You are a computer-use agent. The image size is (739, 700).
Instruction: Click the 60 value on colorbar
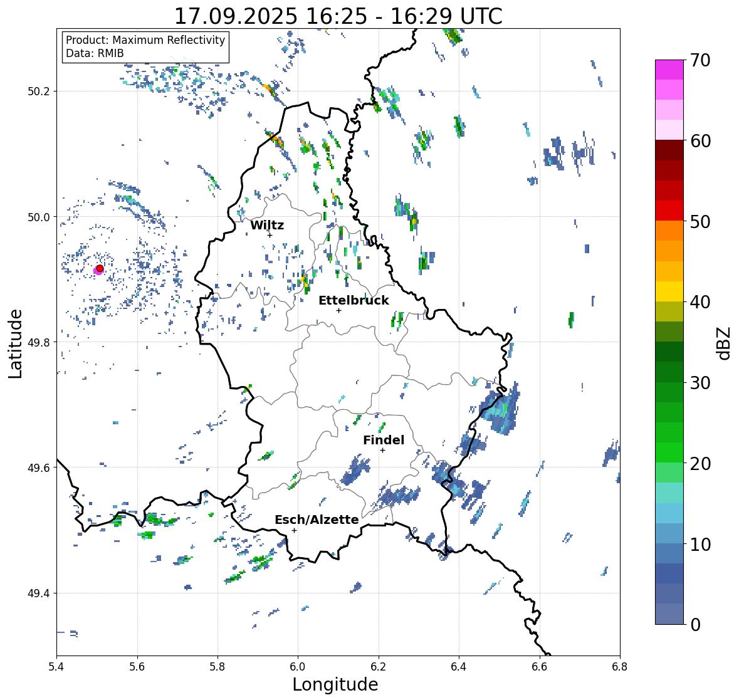coord(700,141)
